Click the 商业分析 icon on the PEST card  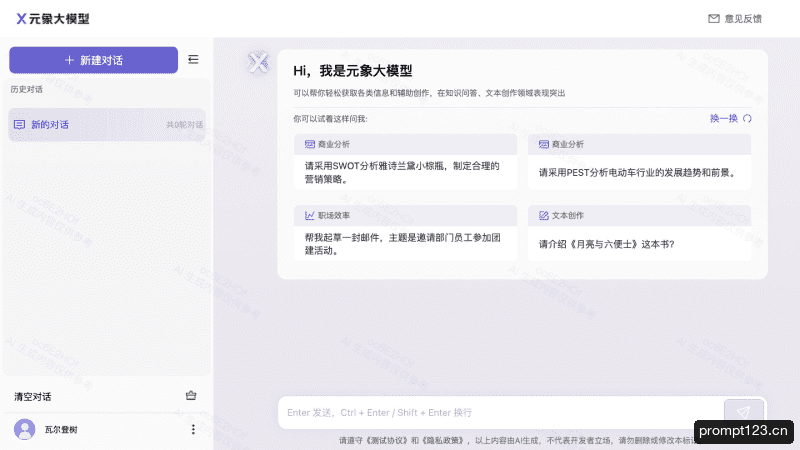[544, 144]
